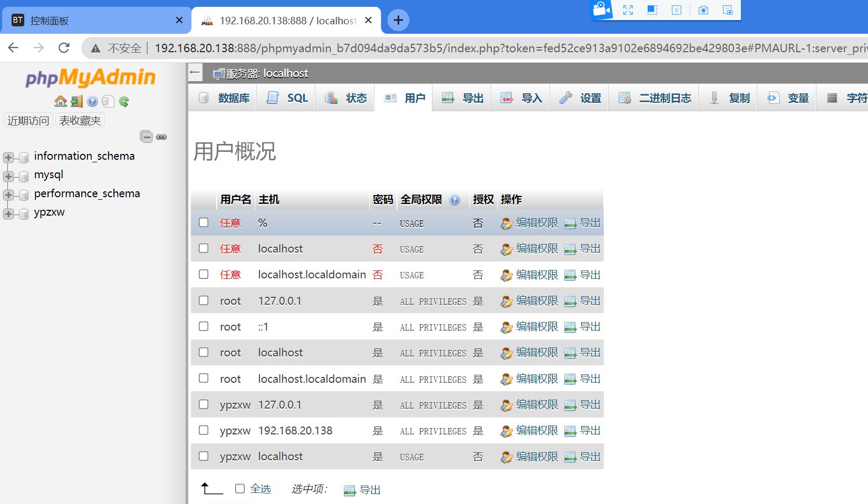Click the browser reload button
Screen dimensions: 868x504
pos(64,48)
